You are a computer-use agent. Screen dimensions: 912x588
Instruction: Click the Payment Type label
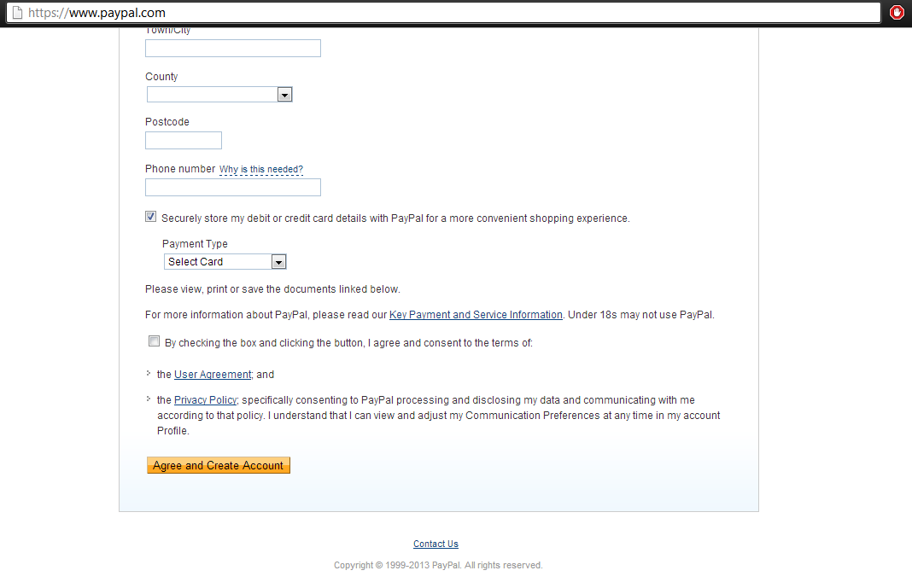[x=195, y=244]
